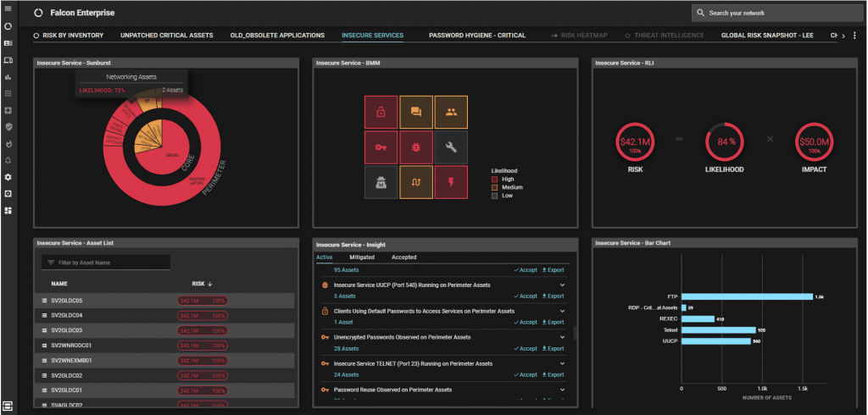Export the insight with 95 Assets
868x415 pixels.
(553, 270)
